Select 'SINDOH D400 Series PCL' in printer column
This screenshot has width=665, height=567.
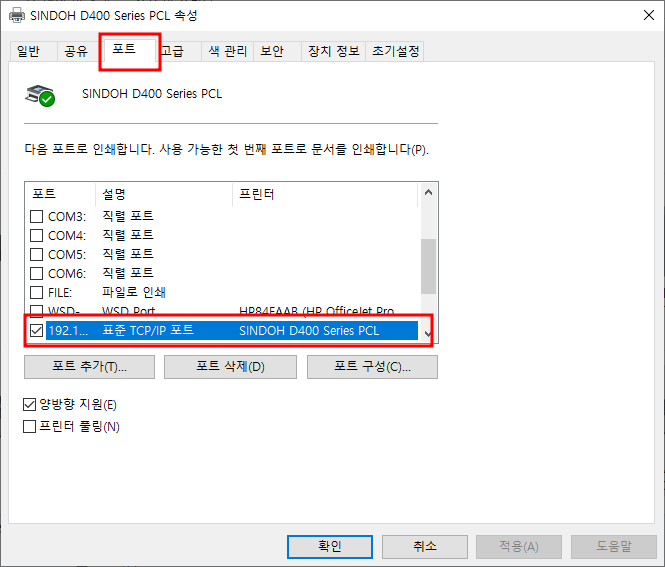coord(309,331)
